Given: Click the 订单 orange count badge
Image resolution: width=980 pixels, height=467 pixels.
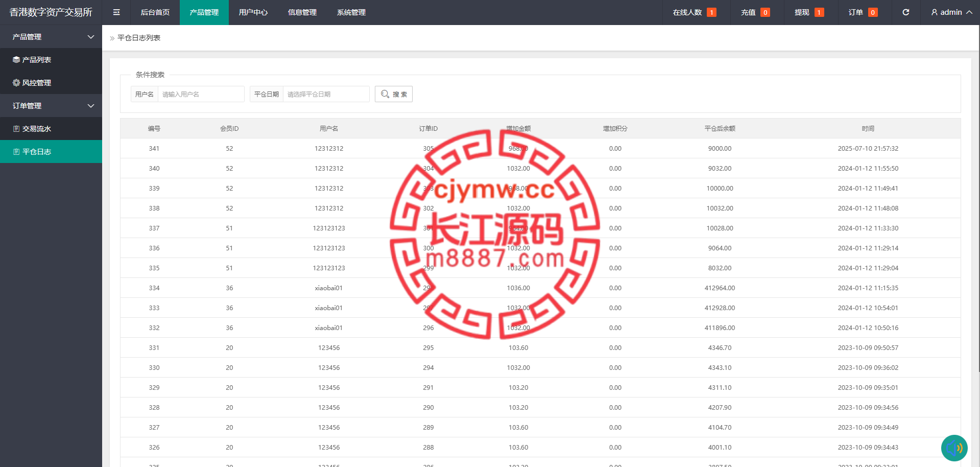Looking at the screenshot, I should pyautogui.click(x=873, y=12).
